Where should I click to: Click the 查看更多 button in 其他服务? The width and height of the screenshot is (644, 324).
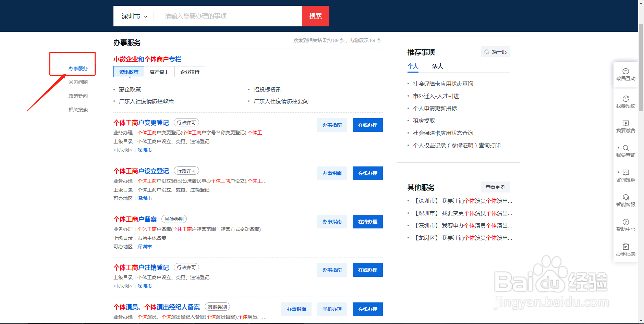pos(495,187)
